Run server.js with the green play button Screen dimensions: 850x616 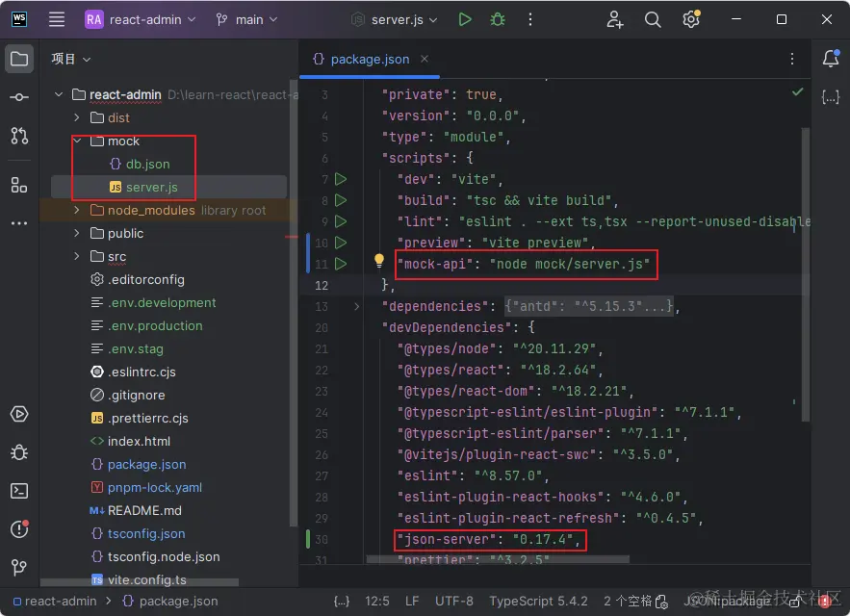click(x=465, y=19)
